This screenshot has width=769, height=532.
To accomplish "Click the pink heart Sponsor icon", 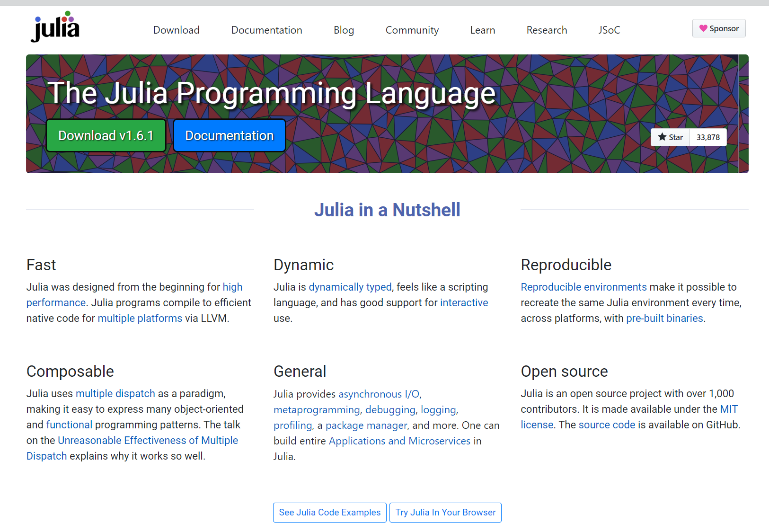I will coord(703,28).
